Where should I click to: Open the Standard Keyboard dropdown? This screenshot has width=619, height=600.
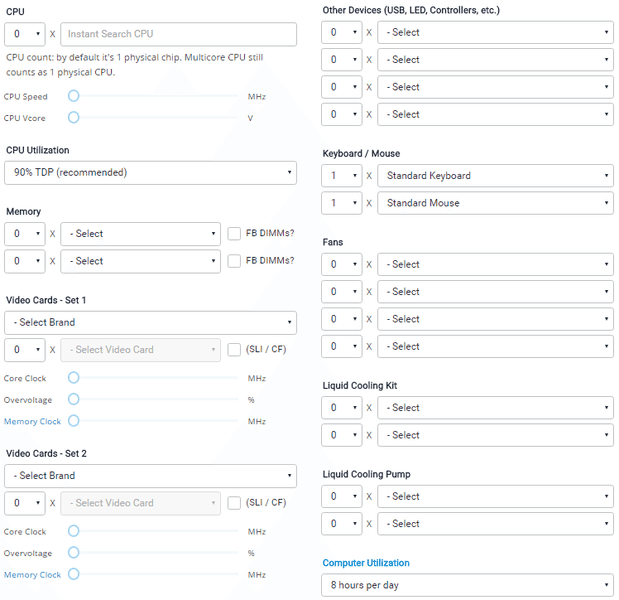point(495,176)
